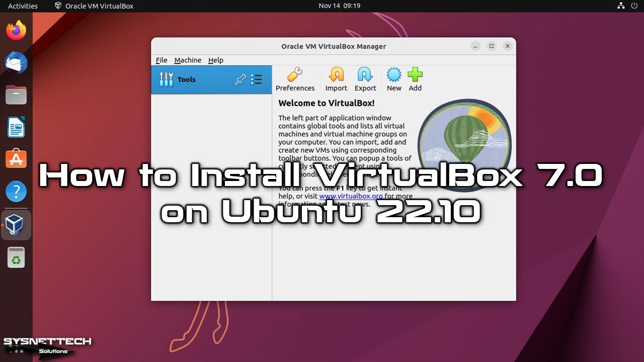Select VirtualBox icon in the dock
The width and height of the screenshot is (644, 362).
coord(16,225)
